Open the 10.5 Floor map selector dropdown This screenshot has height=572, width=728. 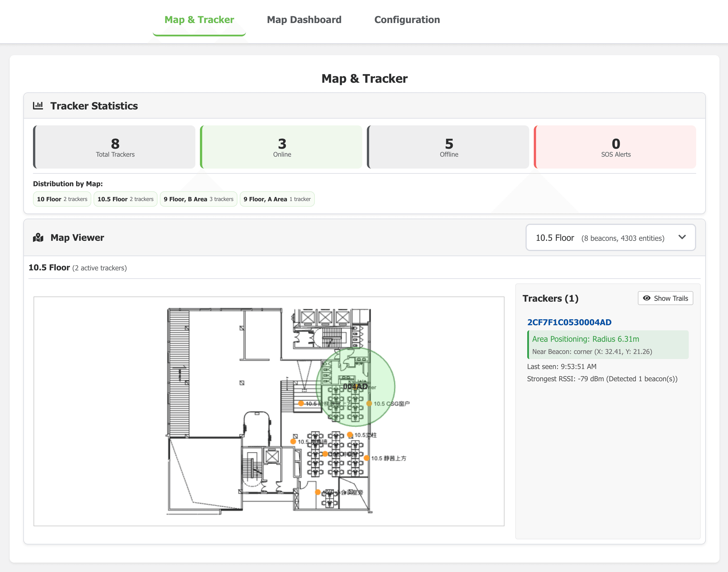[x=610, y=237]
